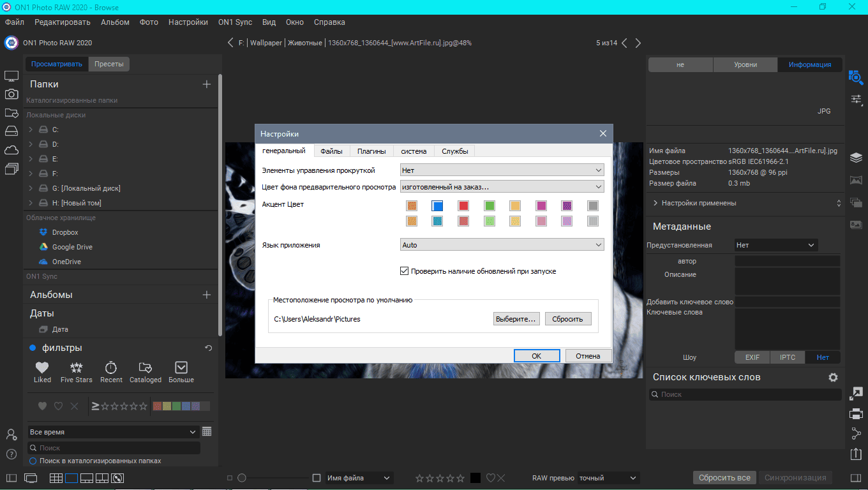The width and height of the screenshot is (868, 490).
Task: Click OK in settings dialog
Action: 537,356
